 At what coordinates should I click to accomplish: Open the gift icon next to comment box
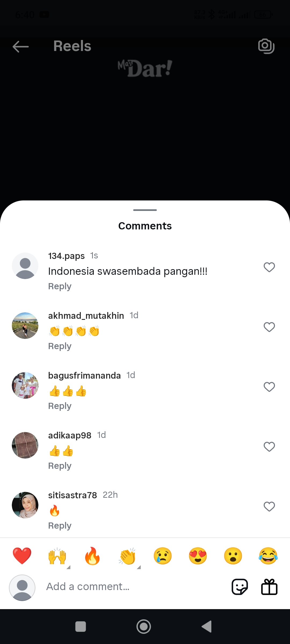tap(269, 587)
